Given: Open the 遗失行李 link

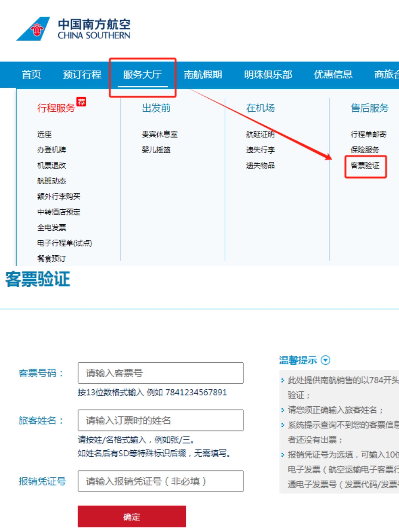Looking at the screenshot, I should click(260, 150).
